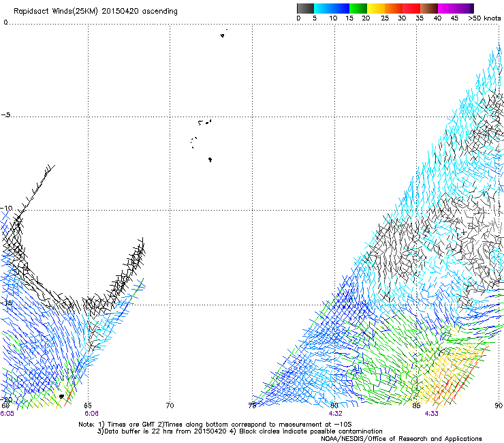504x443 pixels.
Task: Click the note 'Black circles indicate possible contamination'
Action: (x=311, y=431)
